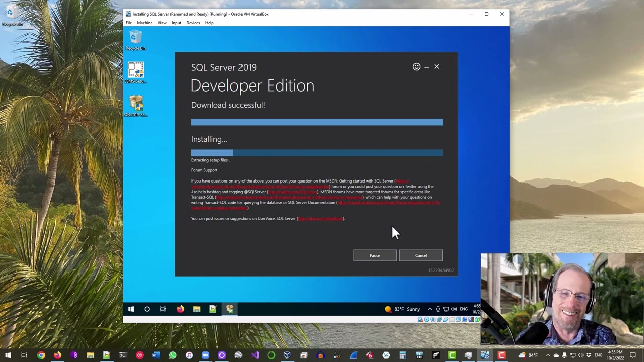This screenshot has height=362, width=644.
Task: Click the installing progress bar
Action: (317, 153)
